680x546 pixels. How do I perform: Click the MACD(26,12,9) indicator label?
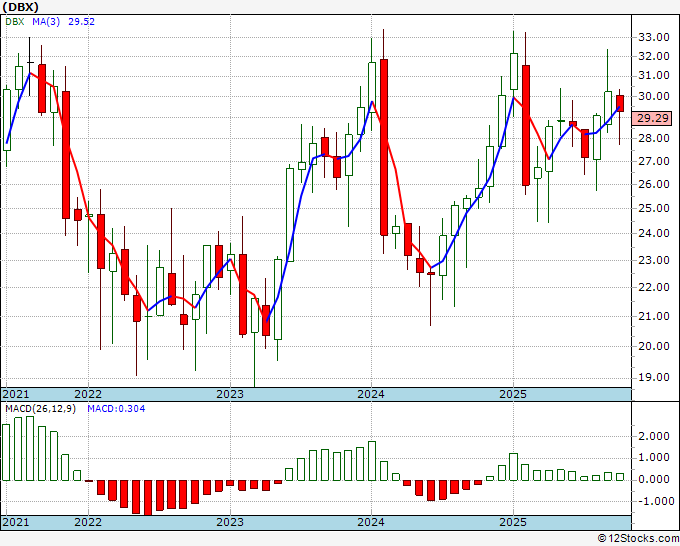[x=41, y=409]
